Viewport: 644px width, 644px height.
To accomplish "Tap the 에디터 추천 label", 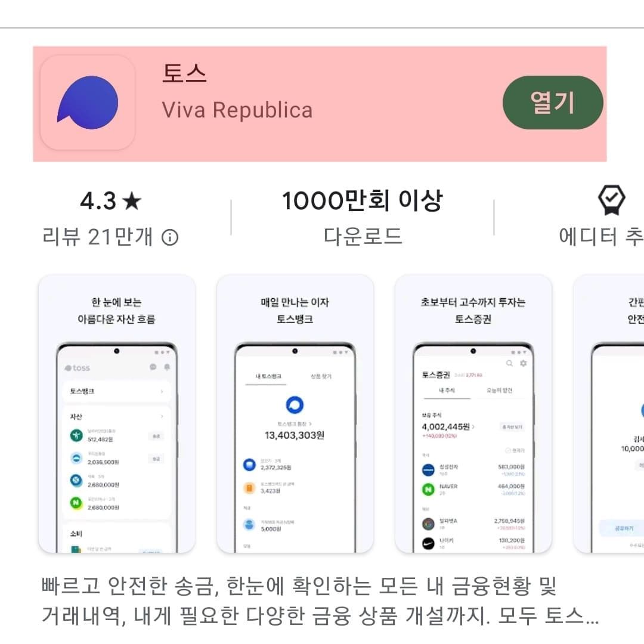I will (601, 237).
